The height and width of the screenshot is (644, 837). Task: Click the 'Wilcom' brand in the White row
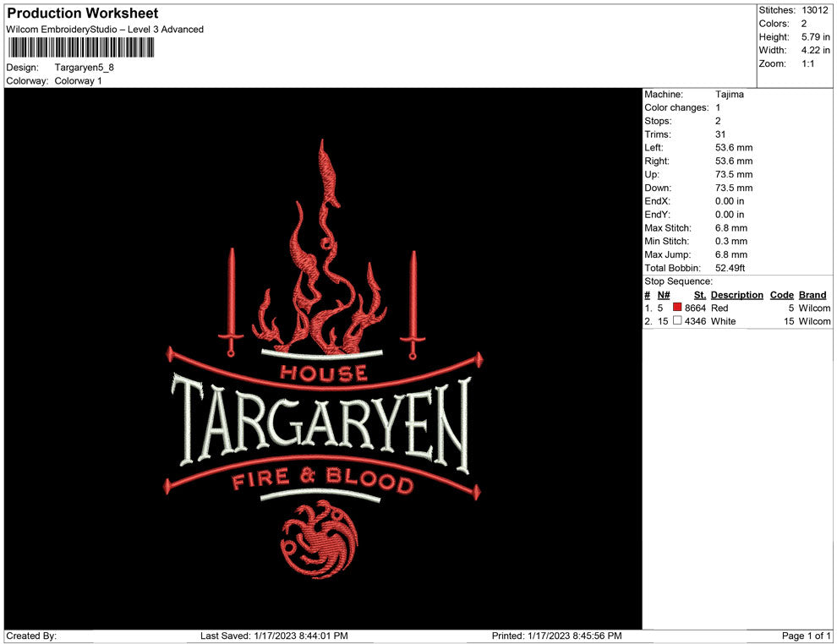point(814,321)
